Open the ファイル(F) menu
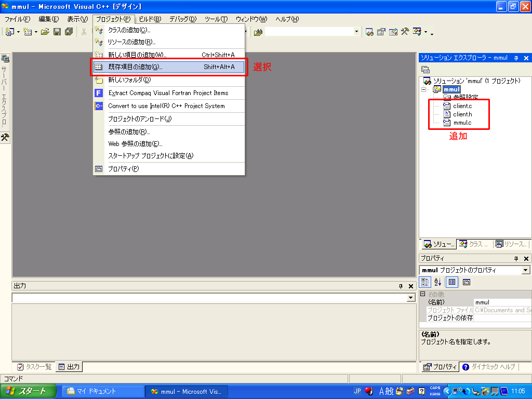The width and height of the screenshot is (532, 399). tap(17, 19)
